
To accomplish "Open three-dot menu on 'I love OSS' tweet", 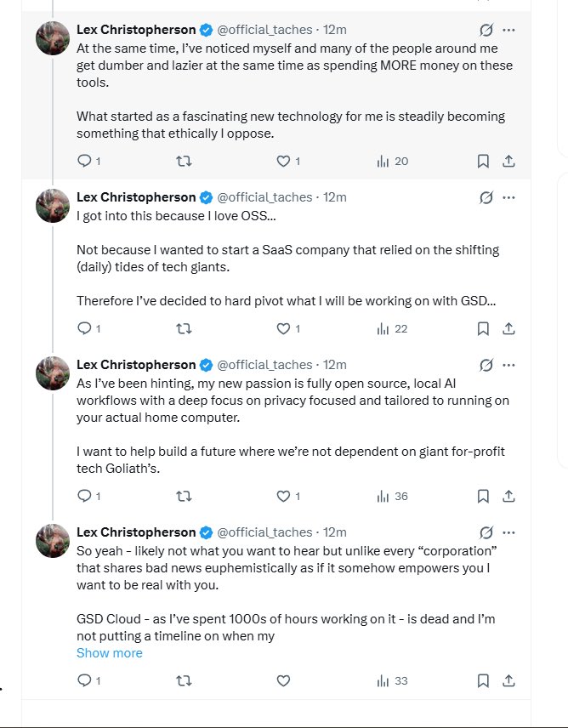I will (x=508, y=198).
